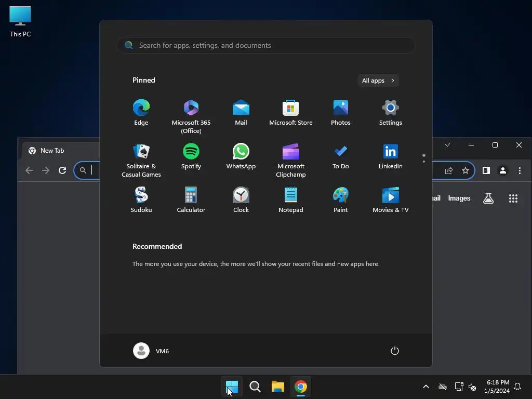This screenshot has height=399, width=532.
Task: Launch Microsoft 365 (Office) app
Action: (x=191, y=116)
